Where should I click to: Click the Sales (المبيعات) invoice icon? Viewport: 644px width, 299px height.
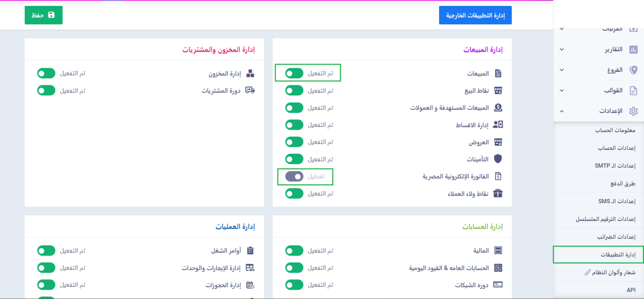coord(498,73)
